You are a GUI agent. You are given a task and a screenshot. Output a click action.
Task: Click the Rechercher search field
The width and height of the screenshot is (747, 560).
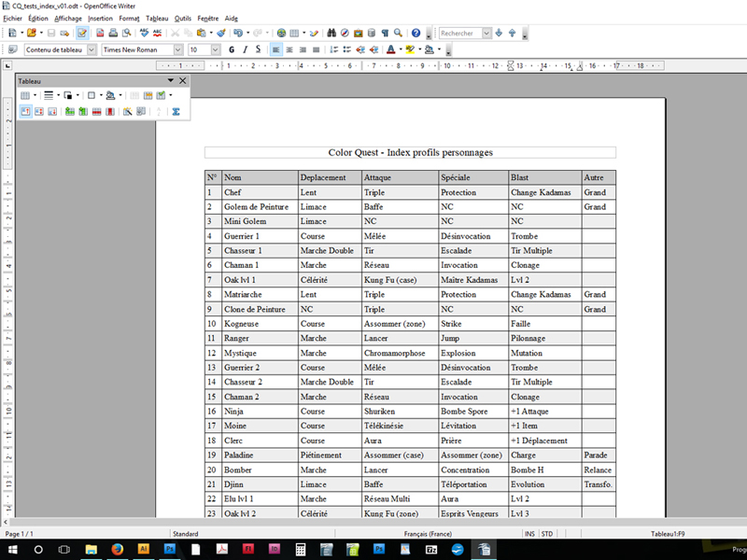tap(460, 33)
